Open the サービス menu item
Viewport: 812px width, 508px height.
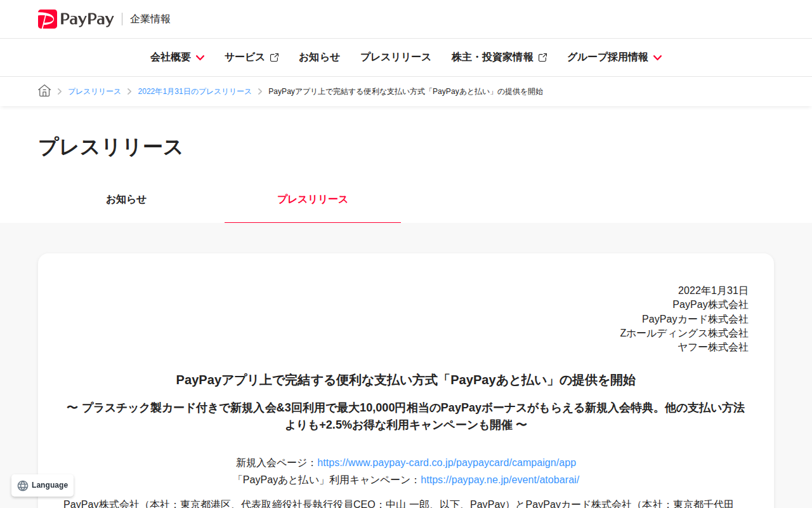pos(251,57)
